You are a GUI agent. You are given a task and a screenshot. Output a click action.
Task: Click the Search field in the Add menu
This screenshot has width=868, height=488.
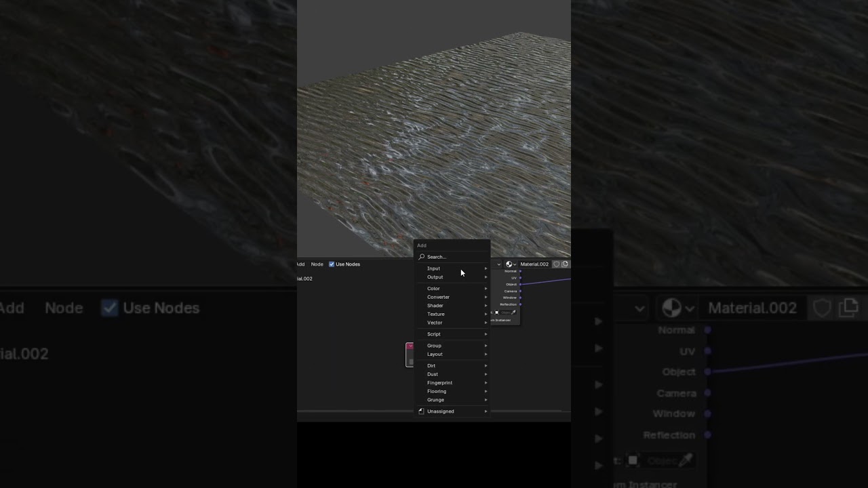tap(452, 257)
